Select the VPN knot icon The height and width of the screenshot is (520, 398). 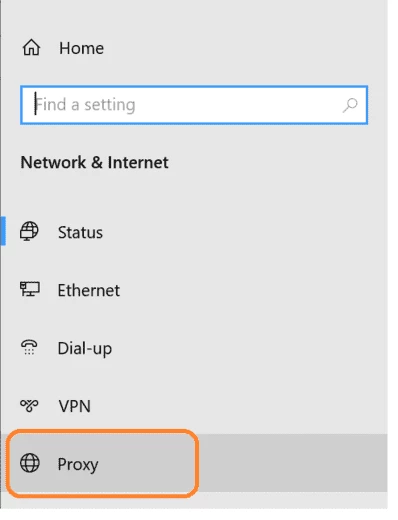[29, 405]
